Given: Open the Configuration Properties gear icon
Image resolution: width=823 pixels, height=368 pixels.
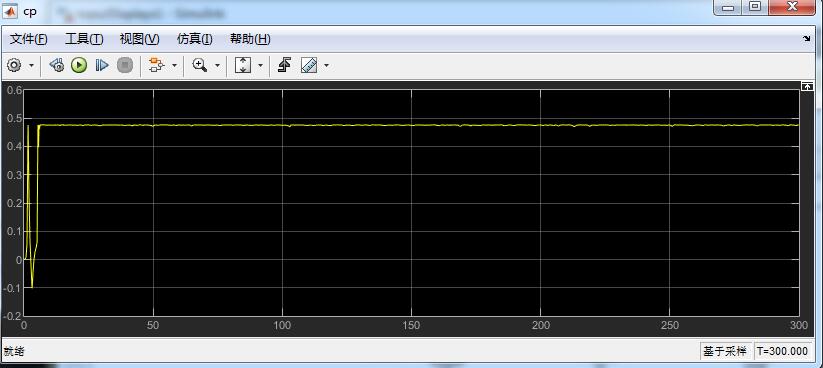Looking at the screenshot, I should pos(14,66).
